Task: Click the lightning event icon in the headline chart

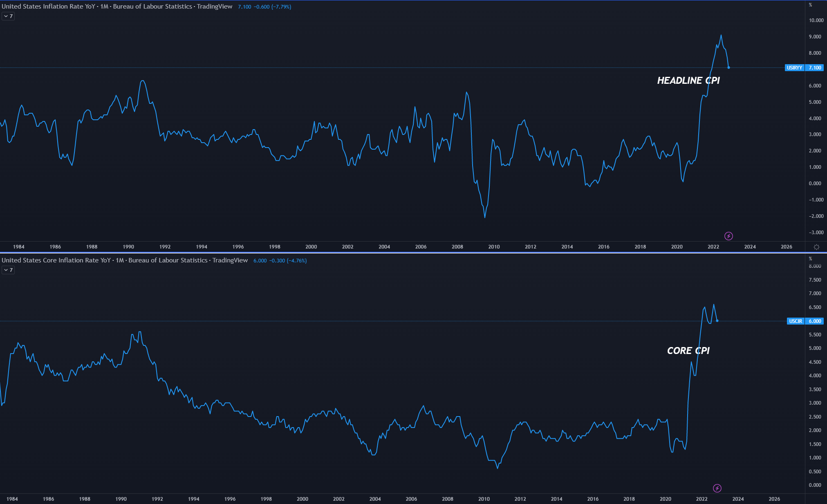Action: (728, 236)
